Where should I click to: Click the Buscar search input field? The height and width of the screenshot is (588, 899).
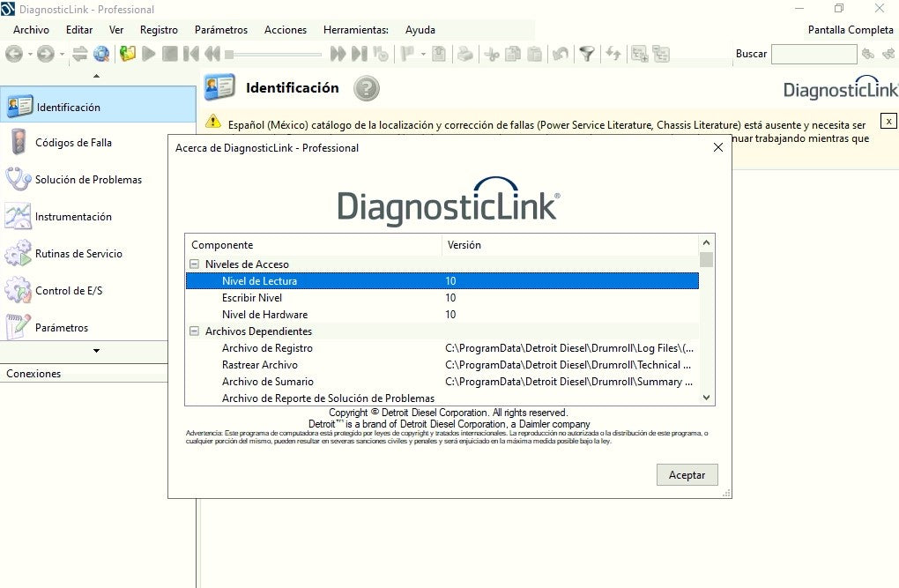814,54
